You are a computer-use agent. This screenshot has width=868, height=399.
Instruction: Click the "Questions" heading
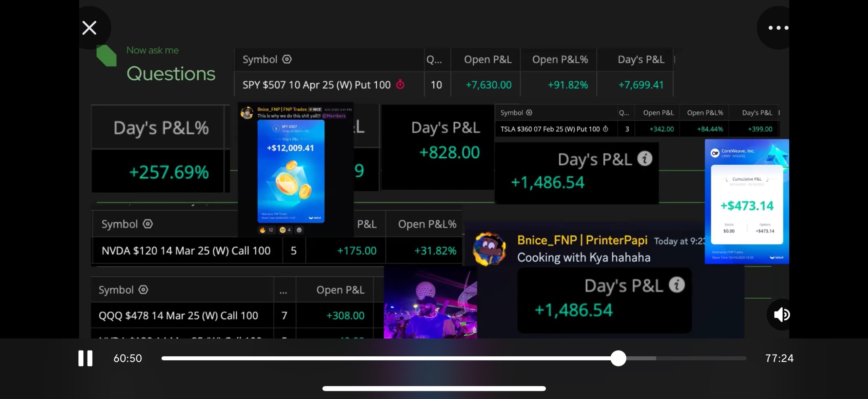[171, 74]
